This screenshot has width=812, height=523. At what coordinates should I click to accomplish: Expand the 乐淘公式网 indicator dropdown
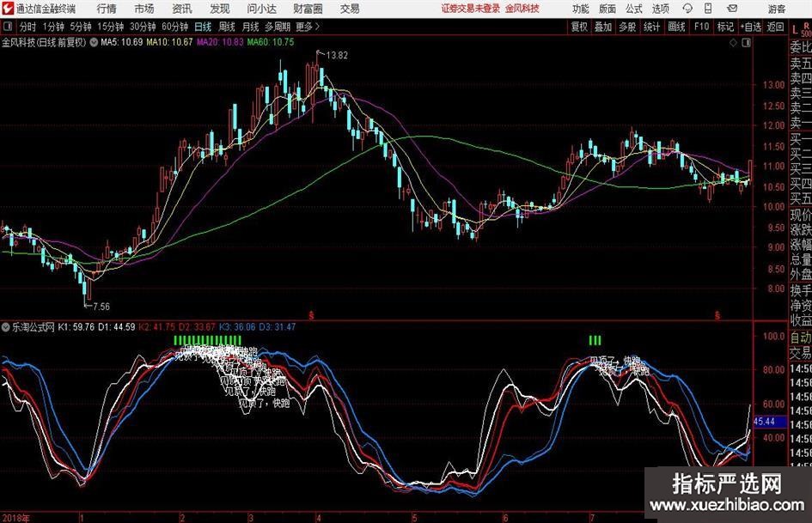(x=6, y=327)
